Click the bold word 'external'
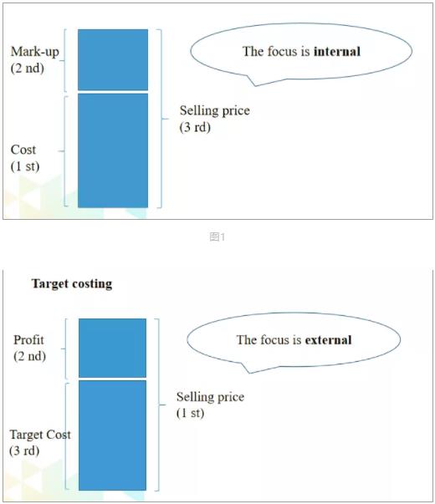Image resolution: width=435 pixels, height=504 pixels. [x=328, y=339]
